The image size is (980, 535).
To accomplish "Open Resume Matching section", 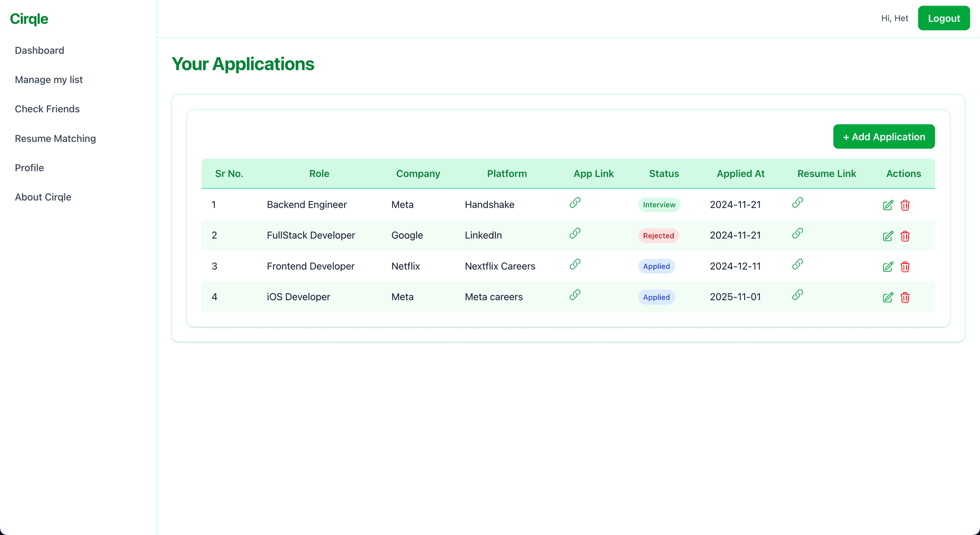I will (55, 139).
